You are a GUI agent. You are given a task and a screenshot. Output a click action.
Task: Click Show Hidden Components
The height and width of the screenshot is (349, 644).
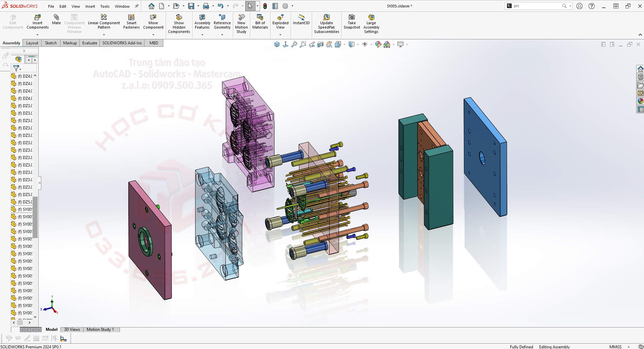pos(179,24)
